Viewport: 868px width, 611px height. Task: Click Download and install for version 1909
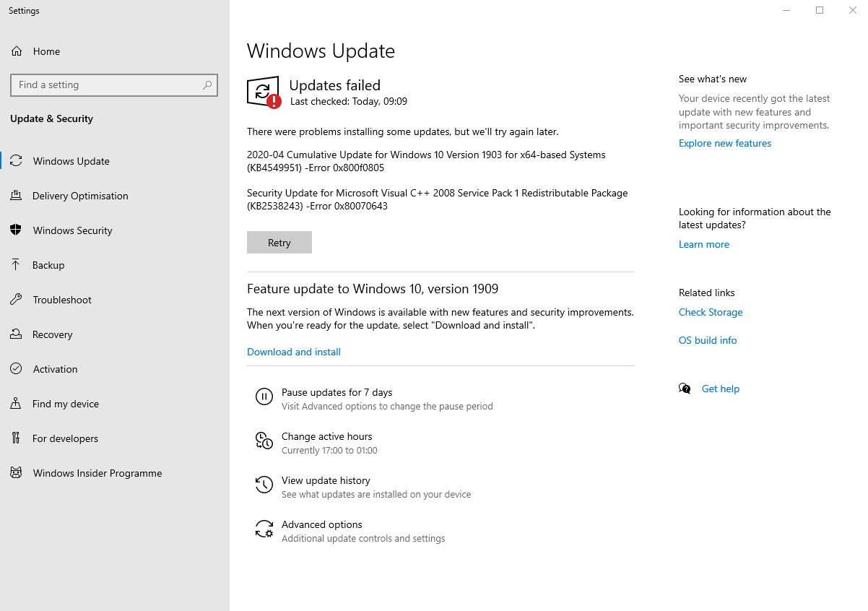294,352
